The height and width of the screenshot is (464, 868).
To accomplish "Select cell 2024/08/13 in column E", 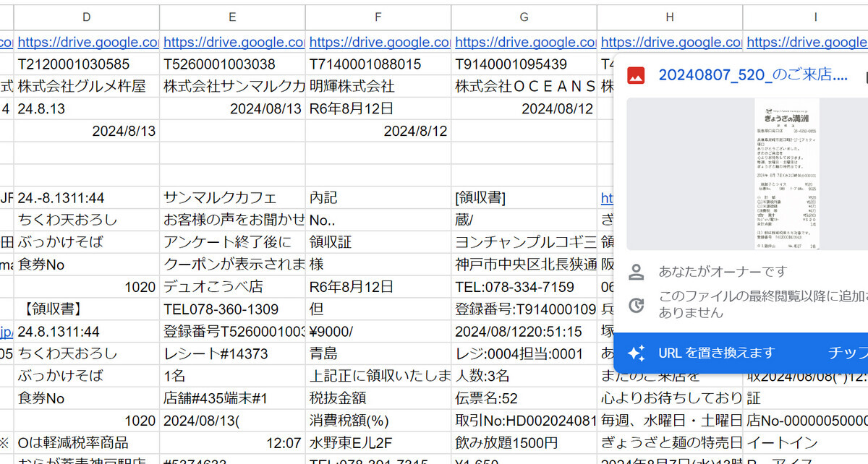I will tap(232, 108).
